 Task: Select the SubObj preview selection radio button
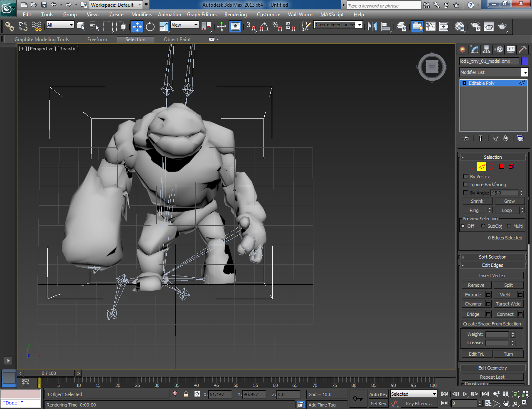(483, 226)
